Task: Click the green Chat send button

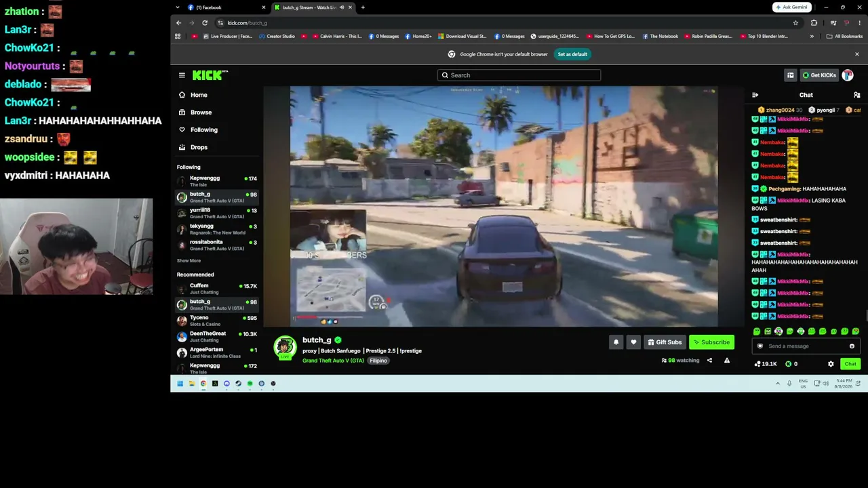Action: (850, 364)
